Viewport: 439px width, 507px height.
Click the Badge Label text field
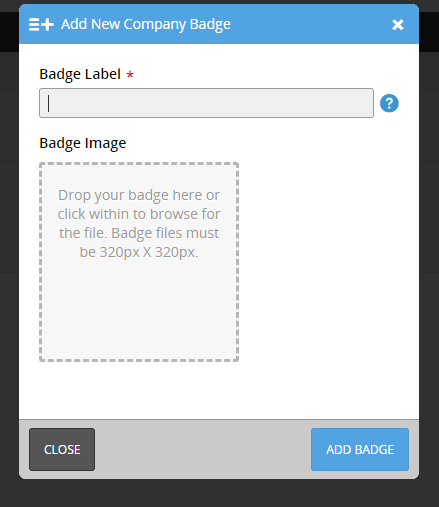[206, 103]
